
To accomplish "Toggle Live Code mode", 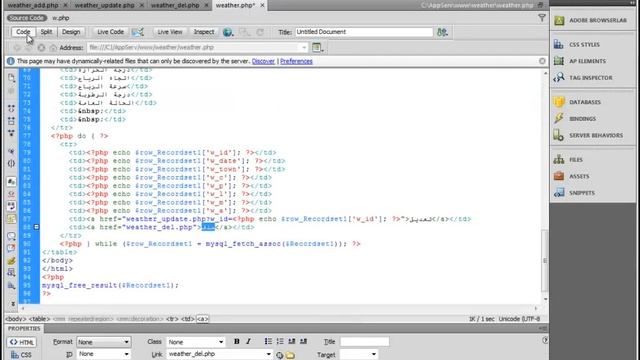I will [x=110, y=32].
